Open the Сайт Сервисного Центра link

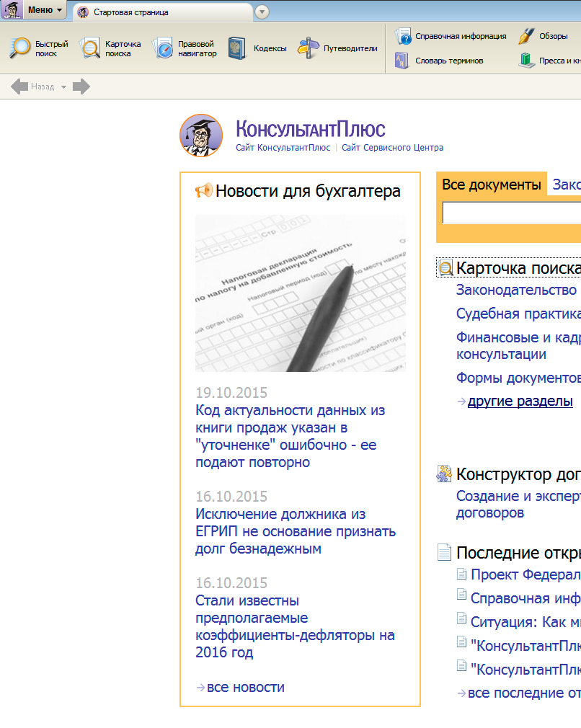click(x=392, y=148)
